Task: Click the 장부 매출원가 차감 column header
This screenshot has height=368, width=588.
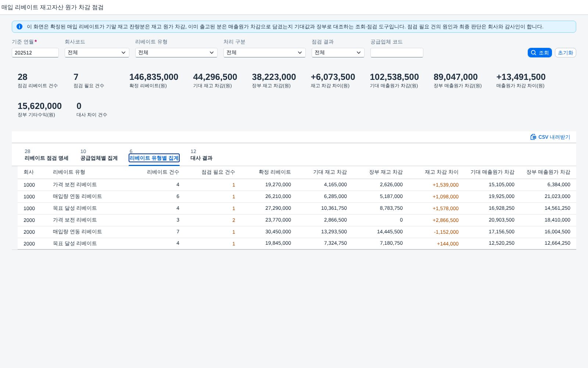Action: [x=548, y=172]
